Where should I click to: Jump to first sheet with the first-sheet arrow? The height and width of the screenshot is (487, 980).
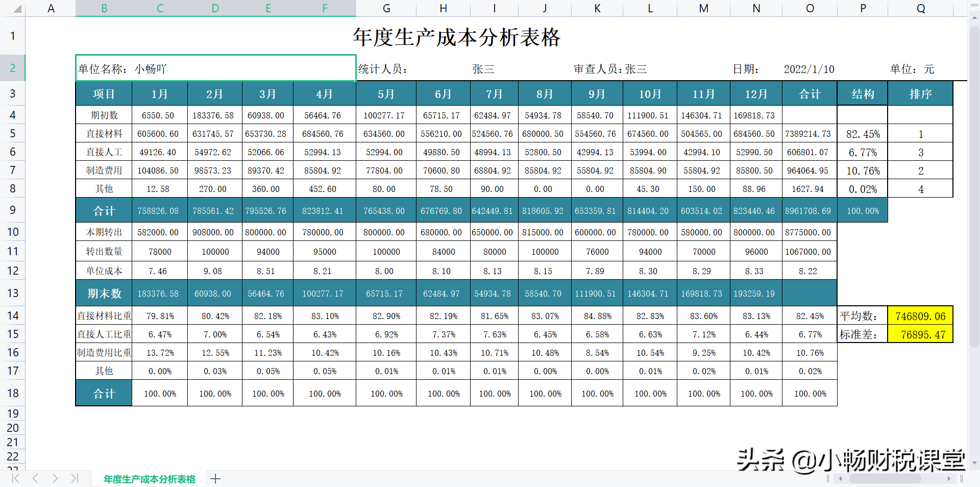tap(15, 479)
